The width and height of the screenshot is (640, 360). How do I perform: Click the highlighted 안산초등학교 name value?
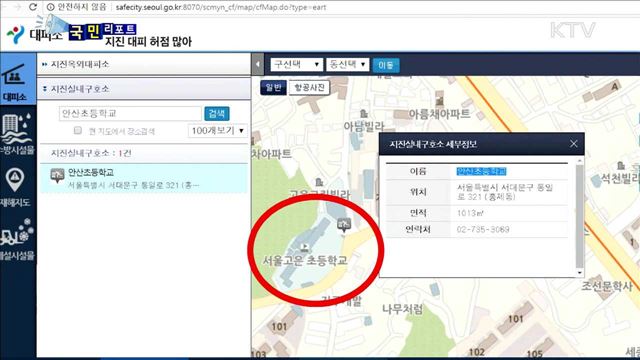(481, 171)
